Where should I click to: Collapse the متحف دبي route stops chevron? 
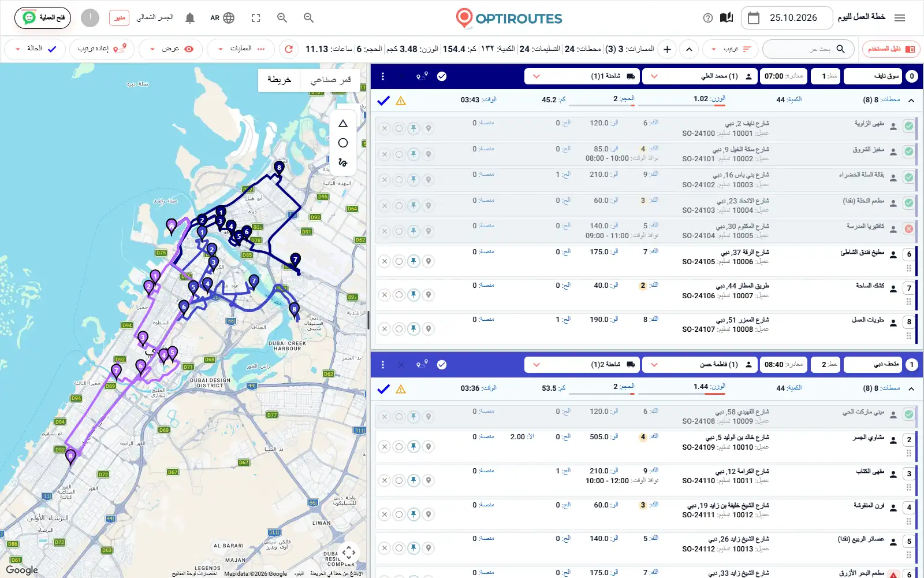click(911, 389)
